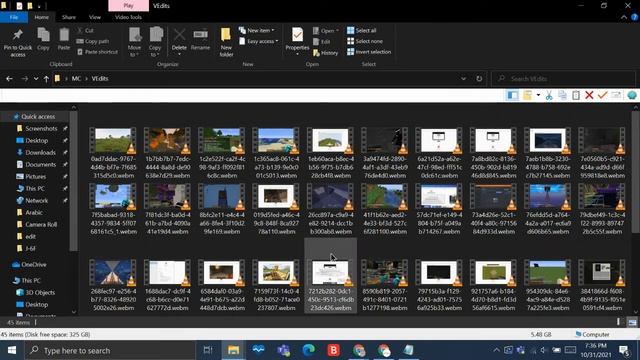Go up one folder level
Viewport: 640px width, 360px height.
point(46,79)
